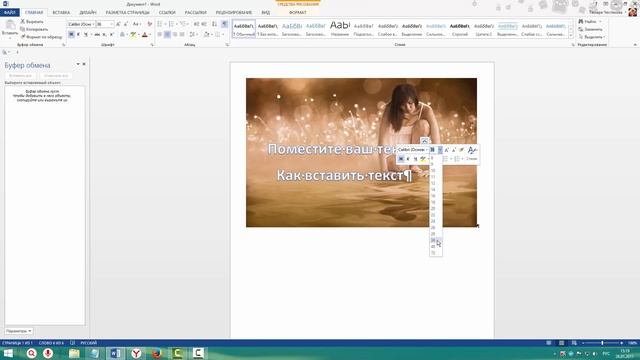Open the Выделить selection menu
Viewport: 640px width, 360px height.
[591, 37]
